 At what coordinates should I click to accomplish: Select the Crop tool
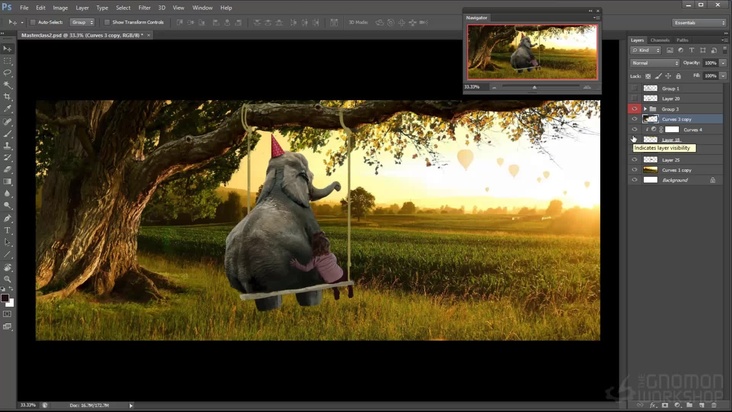tap(7, 96)
